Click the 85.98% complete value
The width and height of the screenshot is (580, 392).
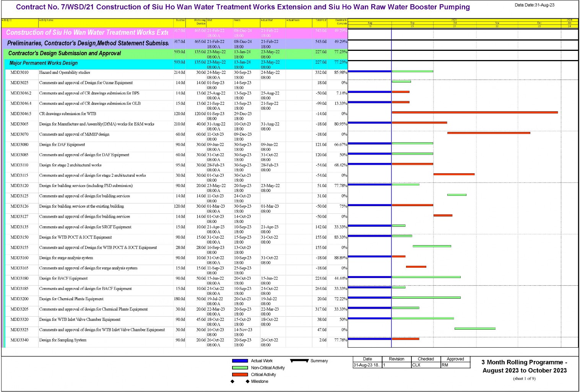click(341, 73)
